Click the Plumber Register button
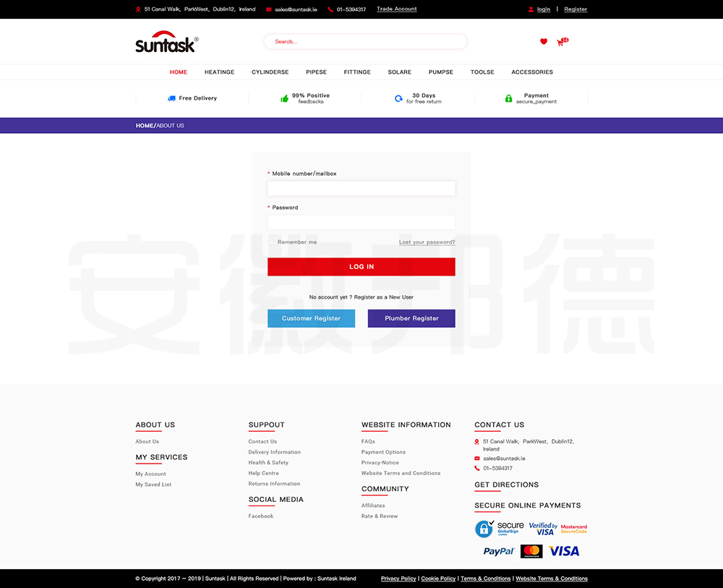 pos(411,318)
